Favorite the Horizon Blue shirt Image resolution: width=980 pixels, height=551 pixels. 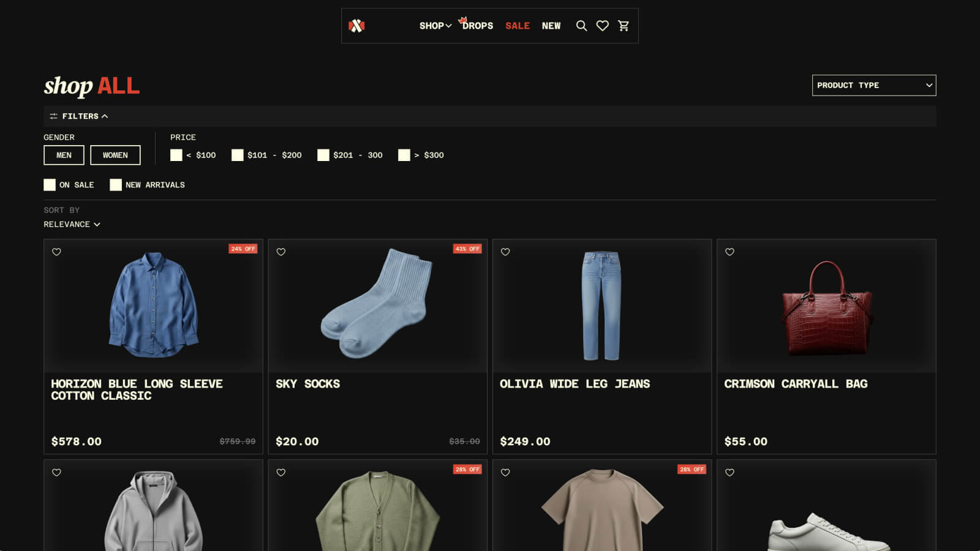[56, 252]
